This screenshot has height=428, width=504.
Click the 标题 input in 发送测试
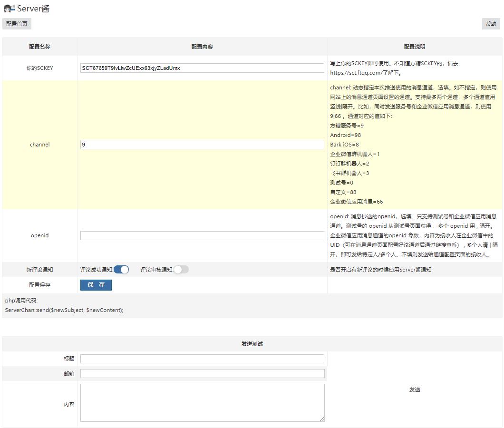202,359
